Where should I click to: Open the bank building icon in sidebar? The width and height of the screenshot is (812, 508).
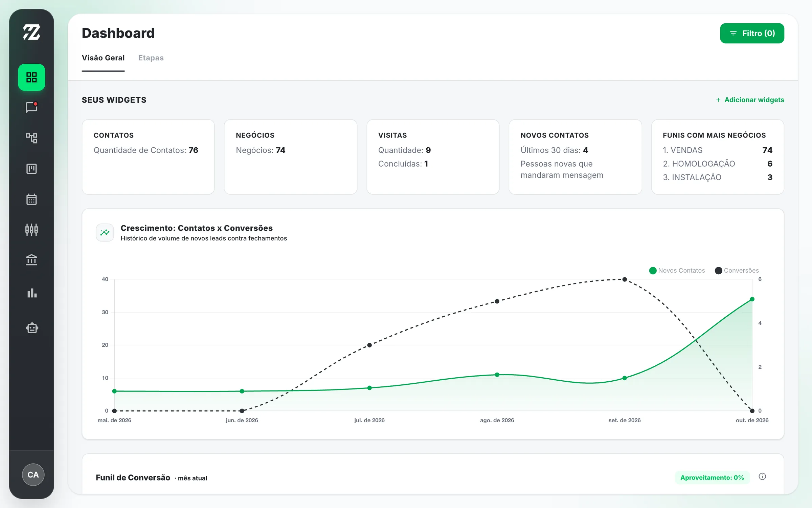31,260
